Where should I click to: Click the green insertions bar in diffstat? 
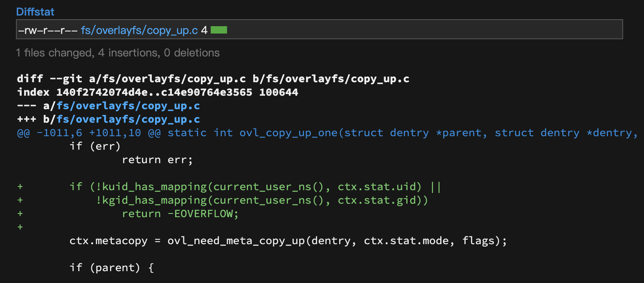pos(219,30)
